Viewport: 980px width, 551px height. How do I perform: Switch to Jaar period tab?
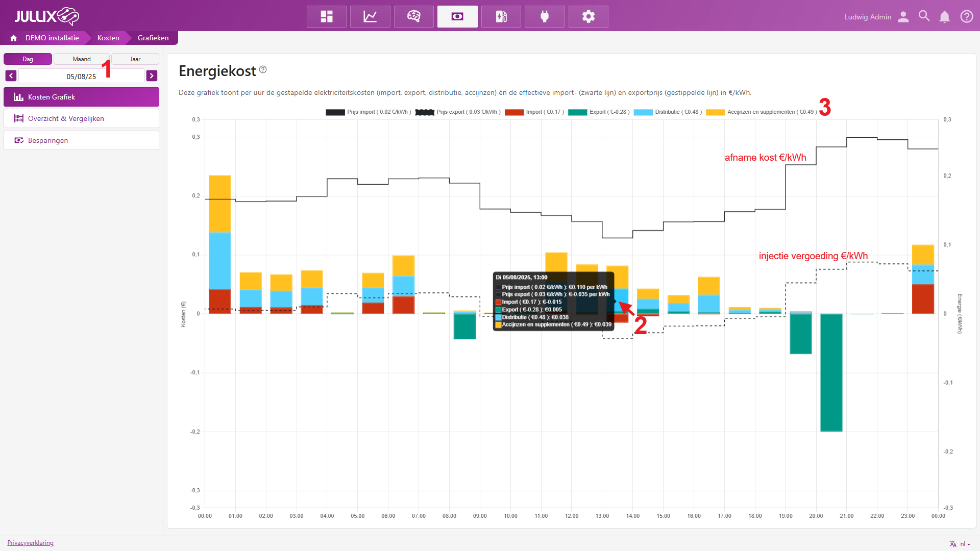pyautogui.click(x=135, y=59)
